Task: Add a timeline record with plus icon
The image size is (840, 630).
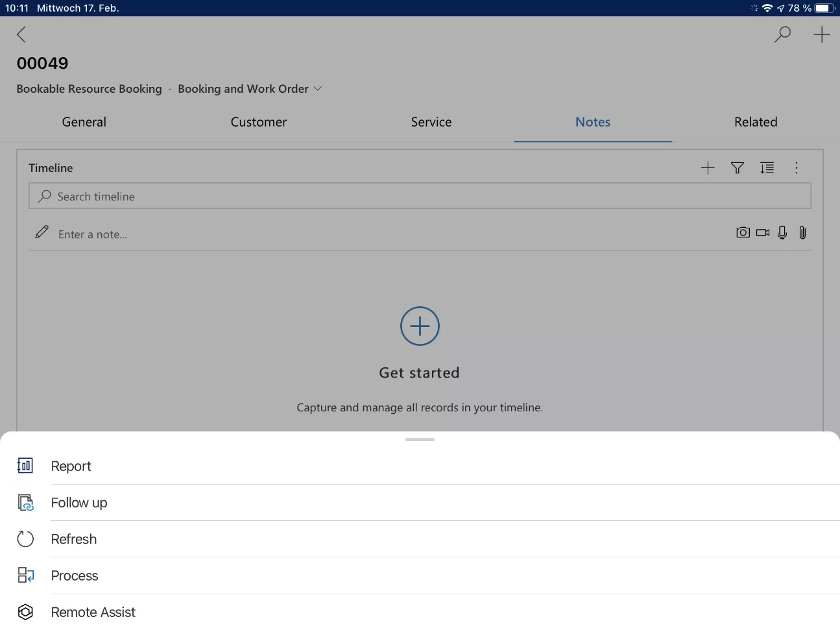Action: [x=708, y=168]
